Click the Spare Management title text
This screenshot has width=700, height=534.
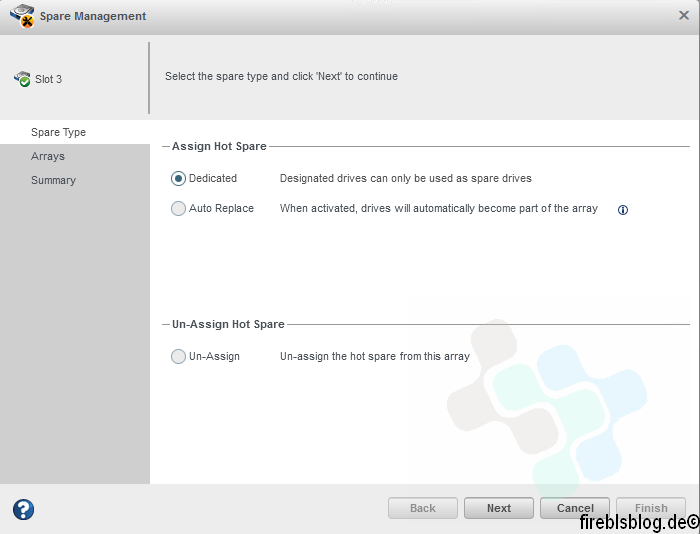[93, 16]
